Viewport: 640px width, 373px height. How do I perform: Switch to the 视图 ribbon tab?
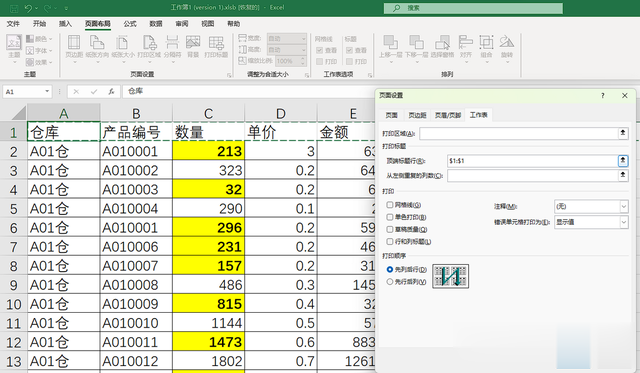tap(207, 24)
